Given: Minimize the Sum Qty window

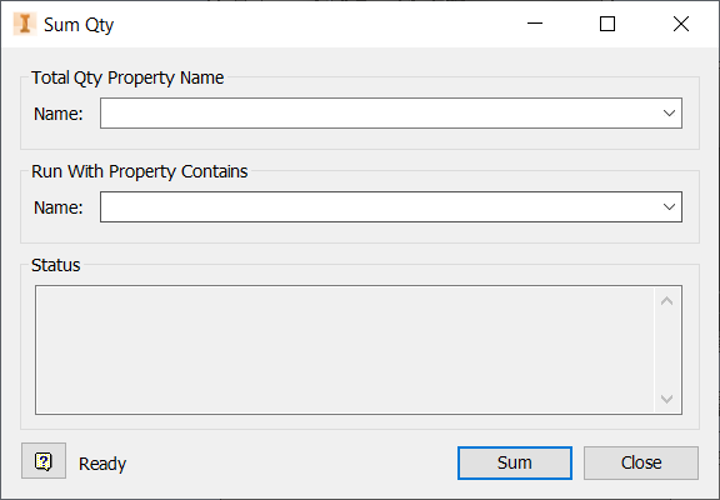Looking at the screenshot, I should click(533, 24).
